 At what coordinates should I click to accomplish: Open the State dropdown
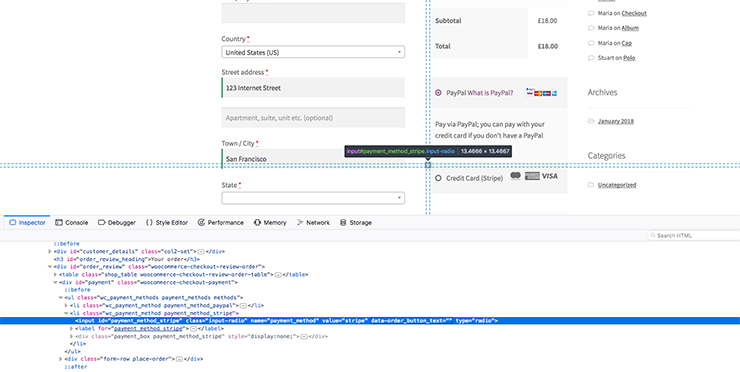[x=313, y=198]
